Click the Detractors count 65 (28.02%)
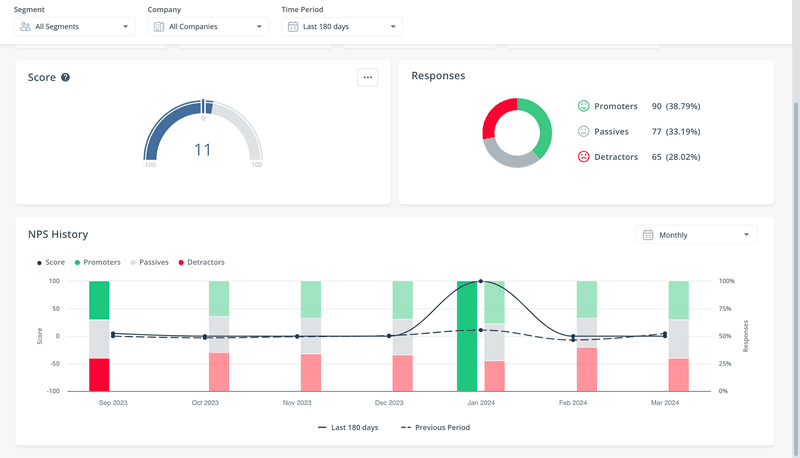 pyautogui.click(x=676, y=157)
